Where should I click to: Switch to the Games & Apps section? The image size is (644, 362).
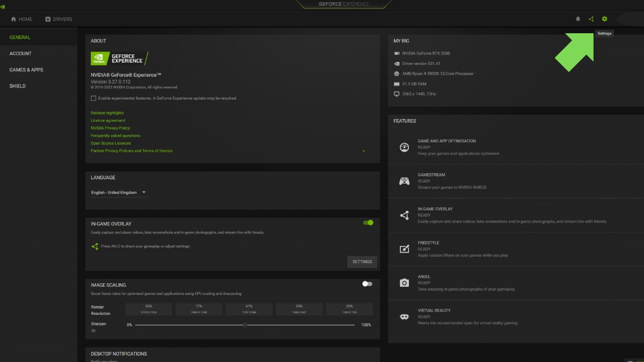point(26,69)
